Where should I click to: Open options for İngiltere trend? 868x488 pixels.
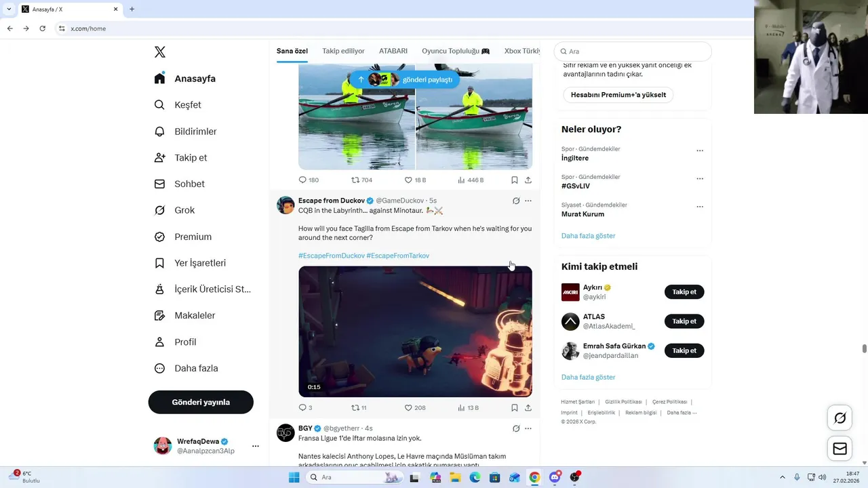coord(700,150)
